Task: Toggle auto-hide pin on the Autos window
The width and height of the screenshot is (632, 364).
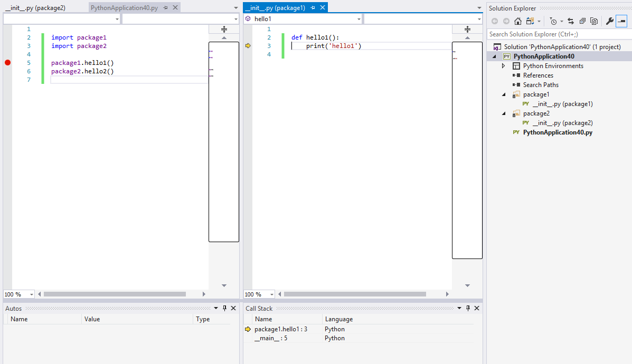Action: coord(224,308)
